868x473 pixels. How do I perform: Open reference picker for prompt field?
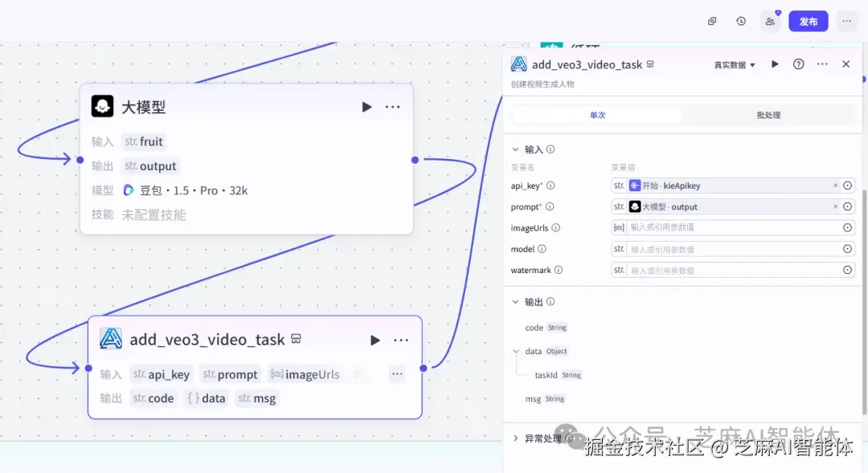[x=848, y=206]
